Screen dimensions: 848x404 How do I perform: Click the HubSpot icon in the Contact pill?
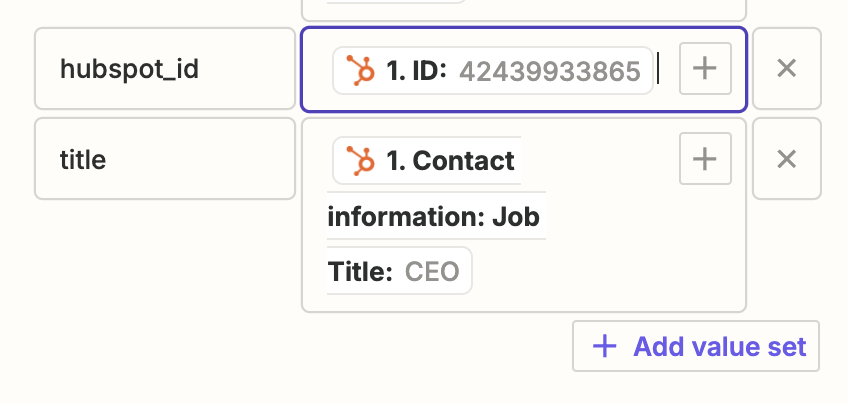pos(360,161)
